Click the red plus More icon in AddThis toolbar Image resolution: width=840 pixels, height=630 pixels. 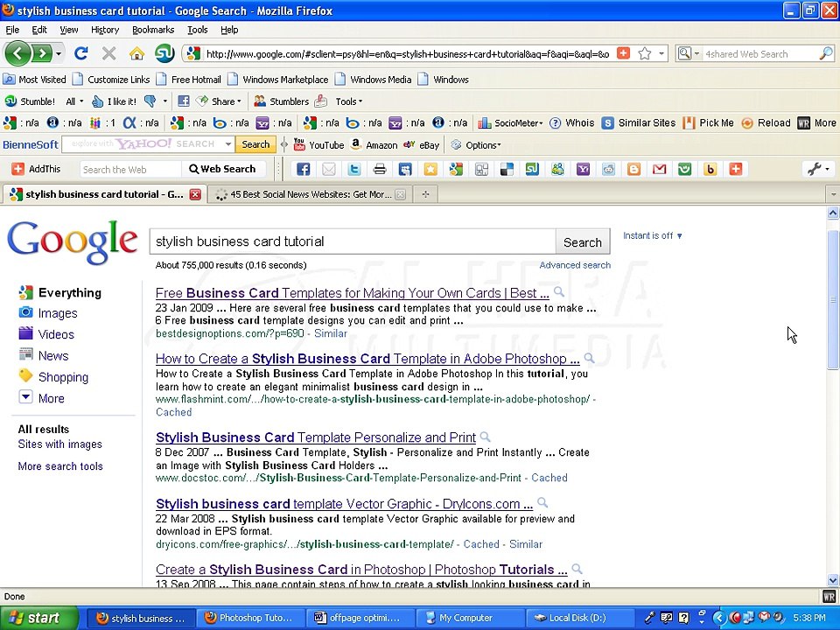[736, 169]
